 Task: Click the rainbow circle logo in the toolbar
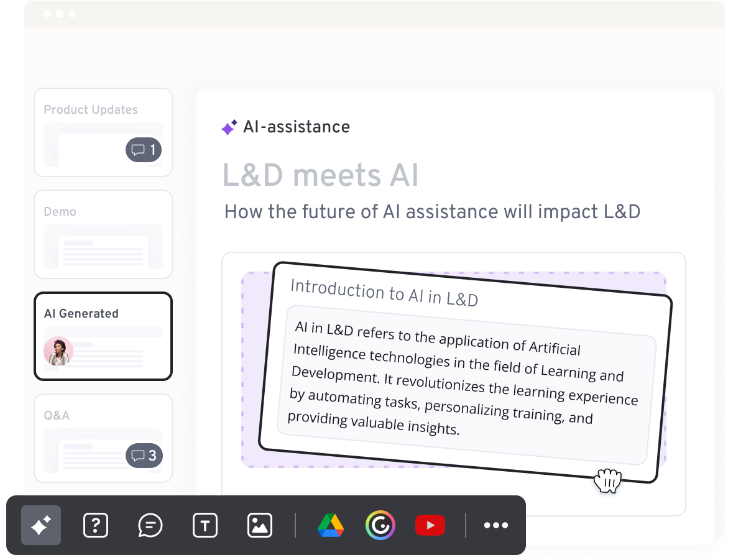click(380, 525)
